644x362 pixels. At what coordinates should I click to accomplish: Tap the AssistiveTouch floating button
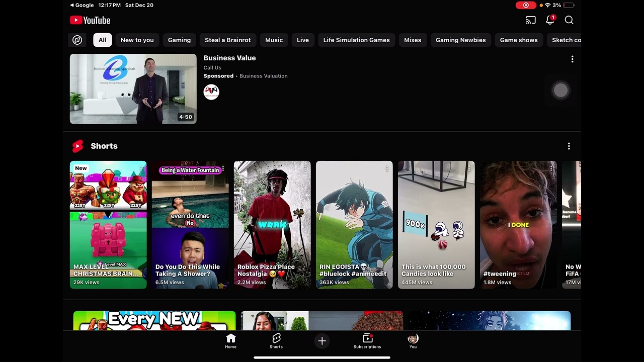click(560, 90)
